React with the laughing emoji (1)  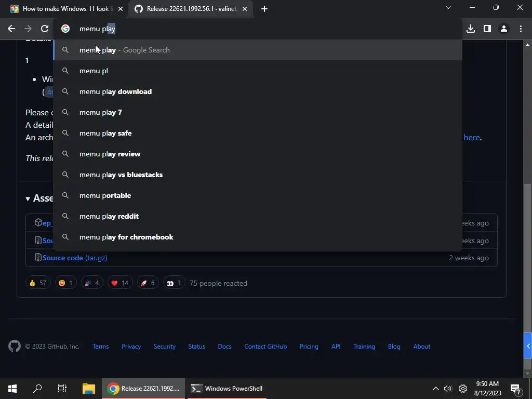[x=66, y=283]
